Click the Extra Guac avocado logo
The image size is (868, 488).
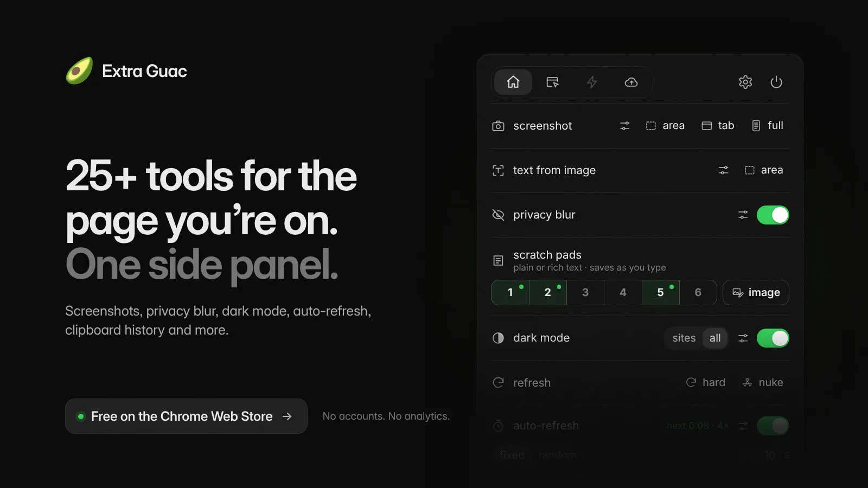pyautogui.click(x=79, y=70)
